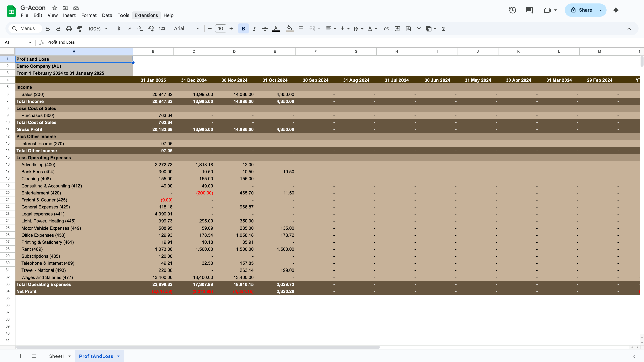
Task: Open the Extensions menu
Action: (x=146, y=15)
